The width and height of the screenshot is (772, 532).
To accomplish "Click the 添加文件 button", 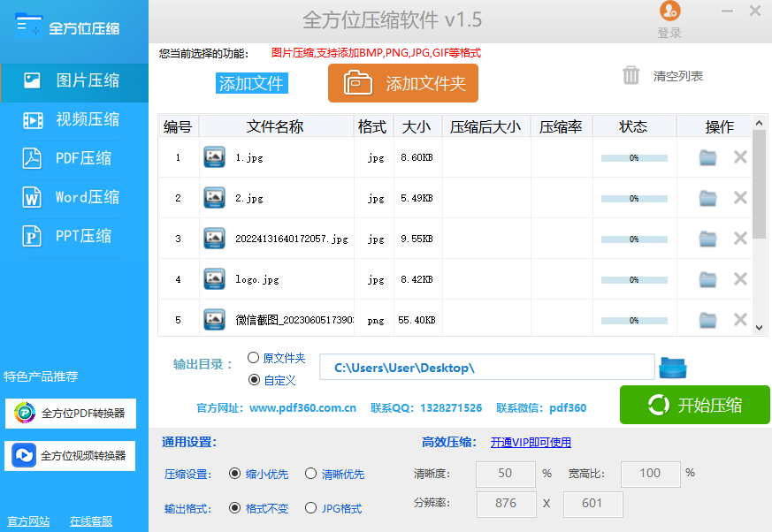I will [x=254, y=82].
